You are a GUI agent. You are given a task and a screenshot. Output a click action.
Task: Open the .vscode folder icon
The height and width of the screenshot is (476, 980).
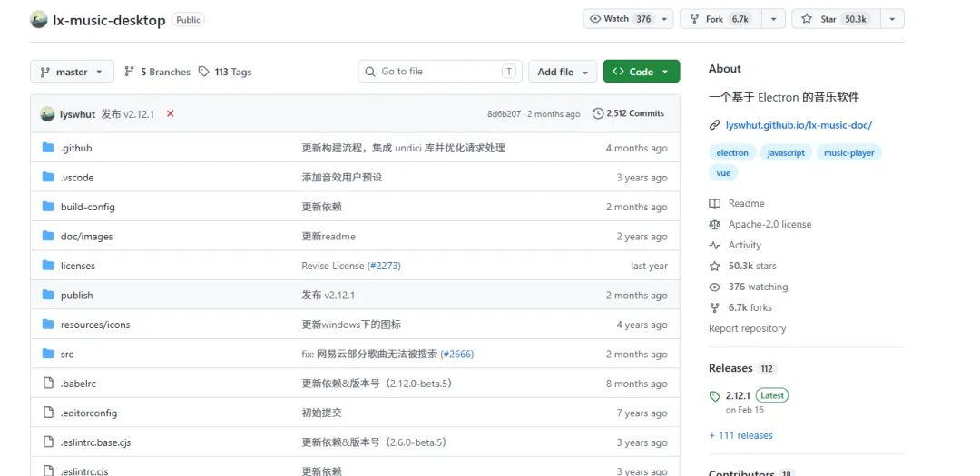pyautogui.click(x=48, y=177)
